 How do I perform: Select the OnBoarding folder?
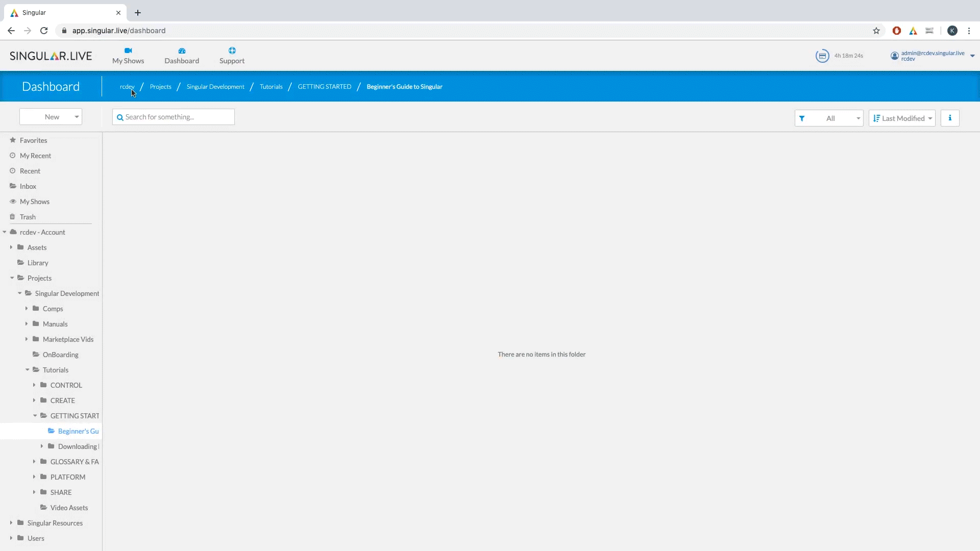pyautogui.click(x=60, y=355)
